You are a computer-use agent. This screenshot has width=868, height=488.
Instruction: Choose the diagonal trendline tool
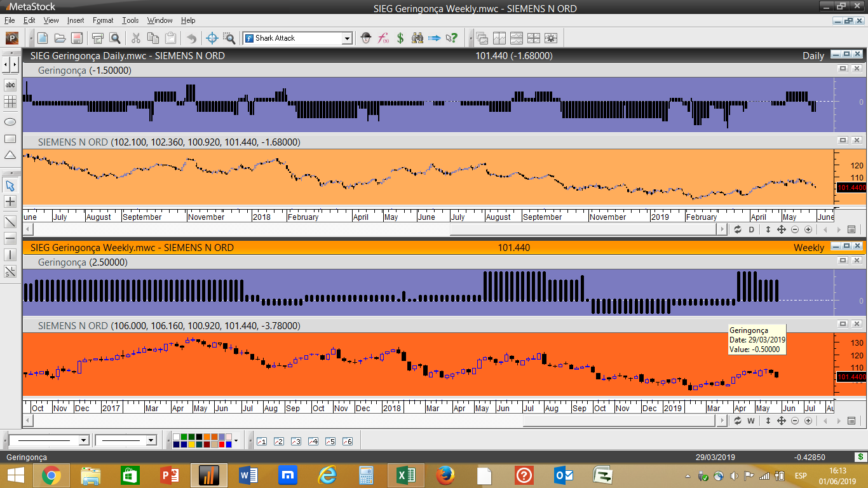pyautogui.click(x=10, y=222)
